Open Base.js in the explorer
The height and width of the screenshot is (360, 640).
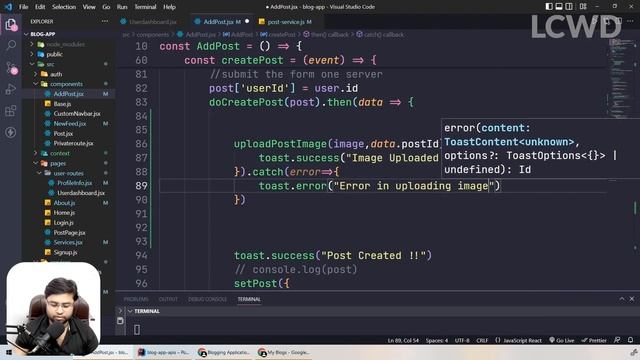point(68,104)
